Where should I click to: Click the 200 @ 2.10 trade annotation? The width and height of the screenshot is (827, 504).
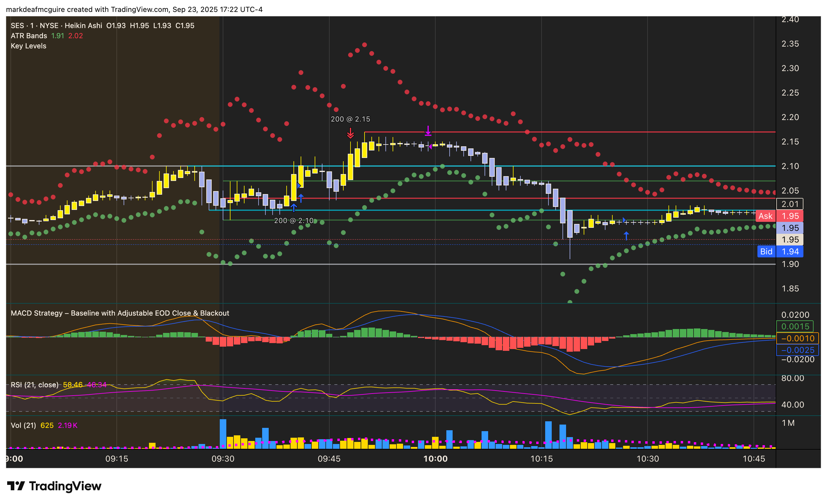(x=294, y=220)
